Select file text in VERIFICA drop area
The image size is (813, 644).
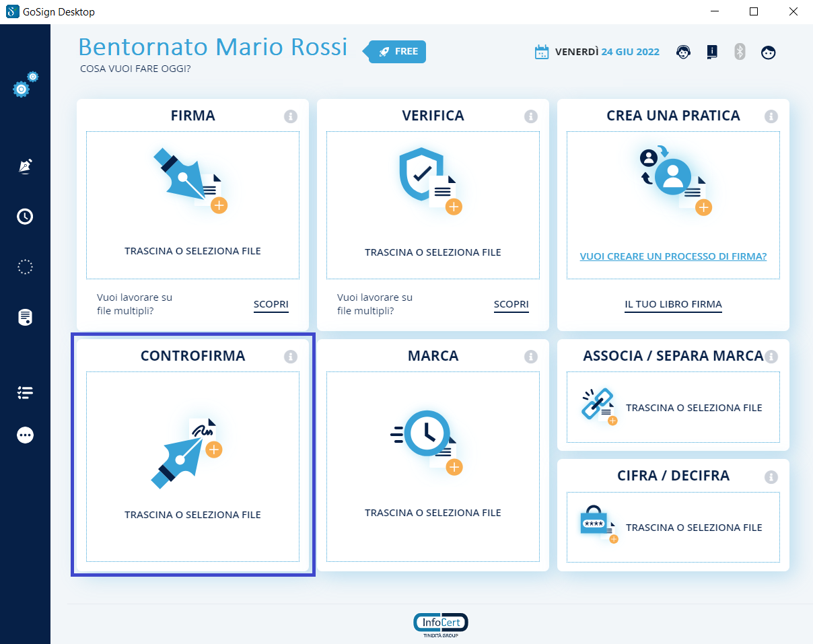433,252
